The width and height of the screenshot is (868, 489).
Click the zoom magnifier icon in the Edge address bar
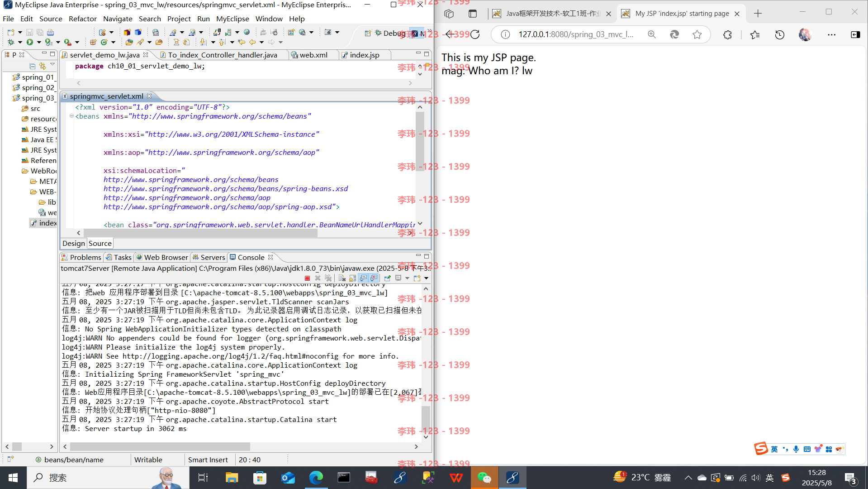click(652, 34)
